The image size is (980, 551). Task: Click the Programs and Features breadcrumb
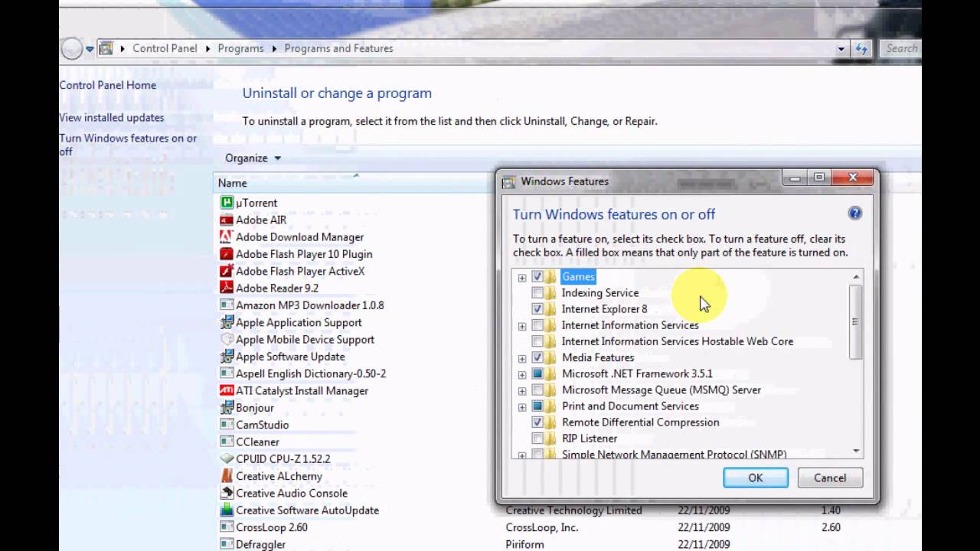(338, 48)
